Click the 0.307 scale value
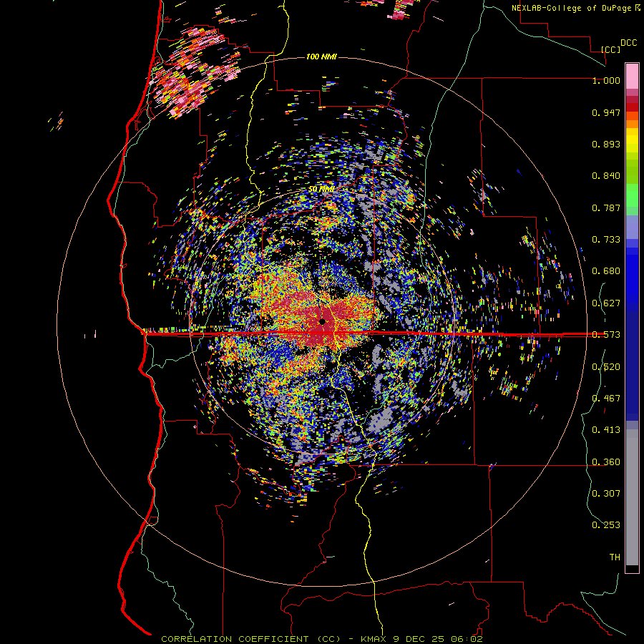Viewport: 644px width, 644px height. [606, 494]
